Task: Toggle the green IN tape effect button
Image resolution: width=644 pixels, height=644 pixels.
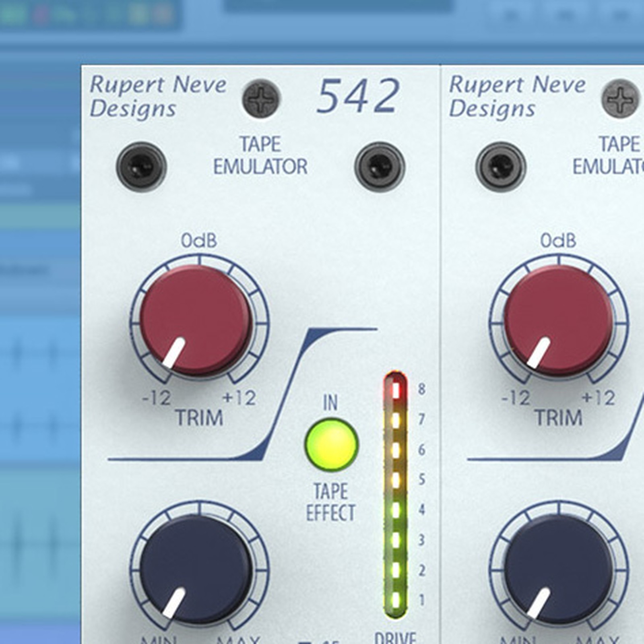Action: coord(331,444)
